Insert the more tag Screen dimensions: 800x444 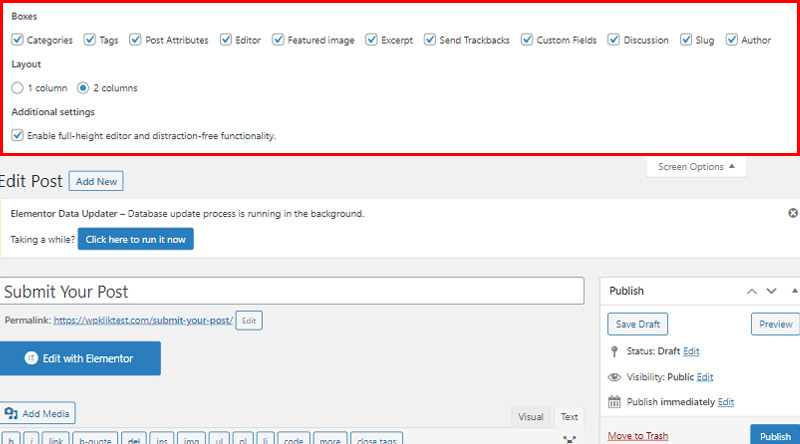pos(330,439)
